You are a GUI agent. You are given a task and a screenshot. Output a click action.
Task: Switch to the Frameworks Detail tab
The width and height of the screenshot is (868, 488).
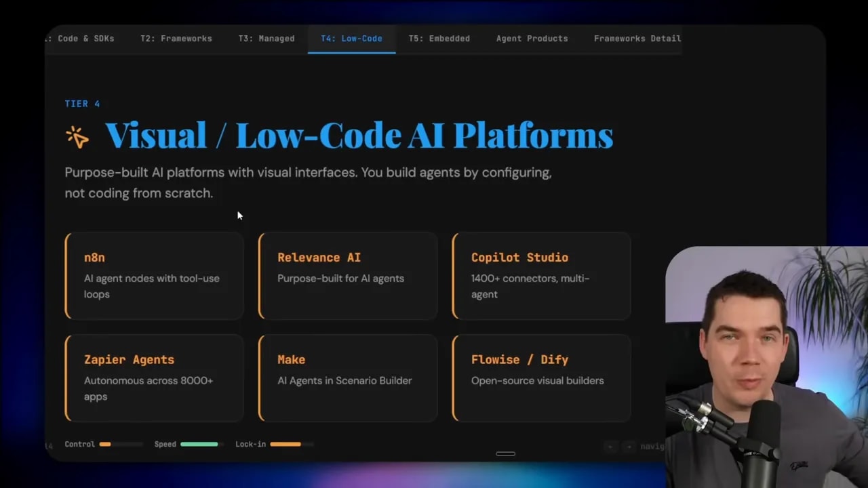pos(637,39)
